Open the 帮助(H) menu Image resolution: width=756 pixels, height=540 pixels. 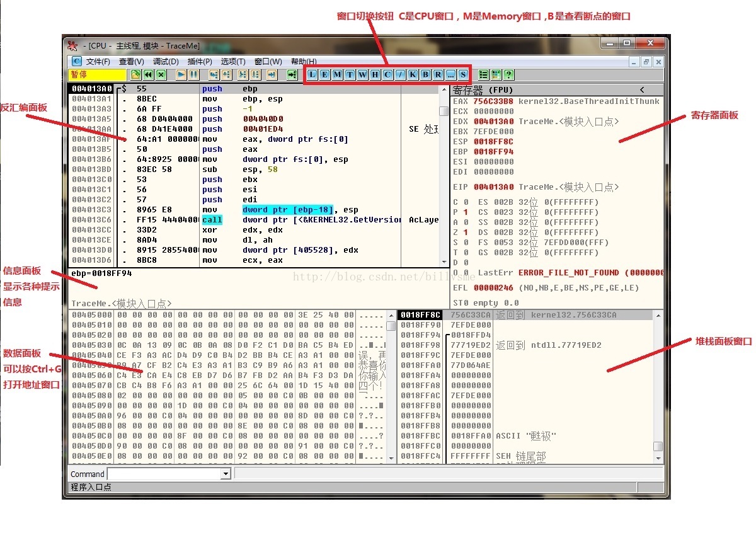304,61
